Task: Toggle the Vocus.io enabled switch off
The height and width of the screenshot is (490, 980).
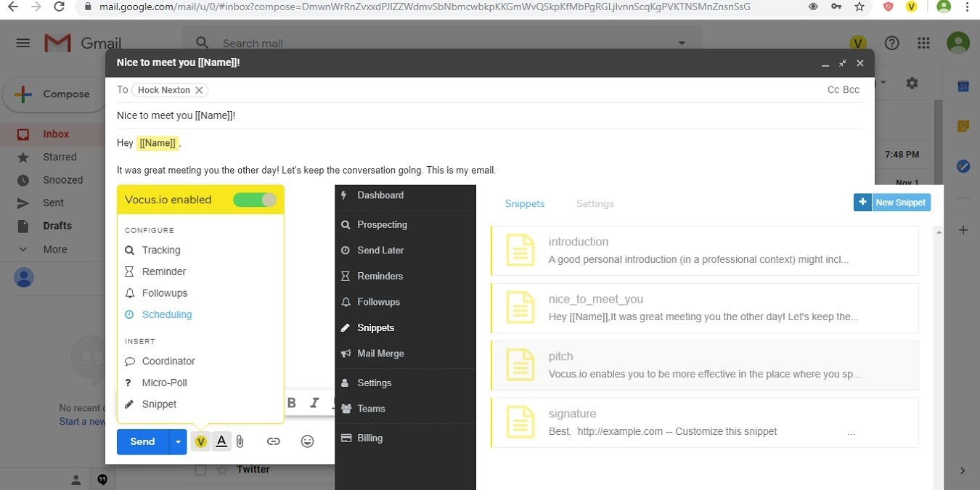Action: (x=255, y=199)
